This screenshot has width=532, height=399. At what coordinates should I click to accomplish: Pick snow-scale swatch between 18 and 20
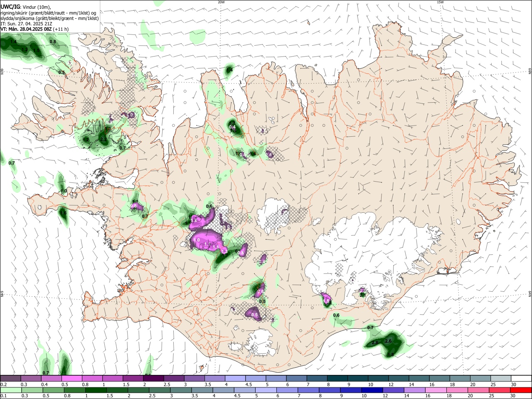461,378
